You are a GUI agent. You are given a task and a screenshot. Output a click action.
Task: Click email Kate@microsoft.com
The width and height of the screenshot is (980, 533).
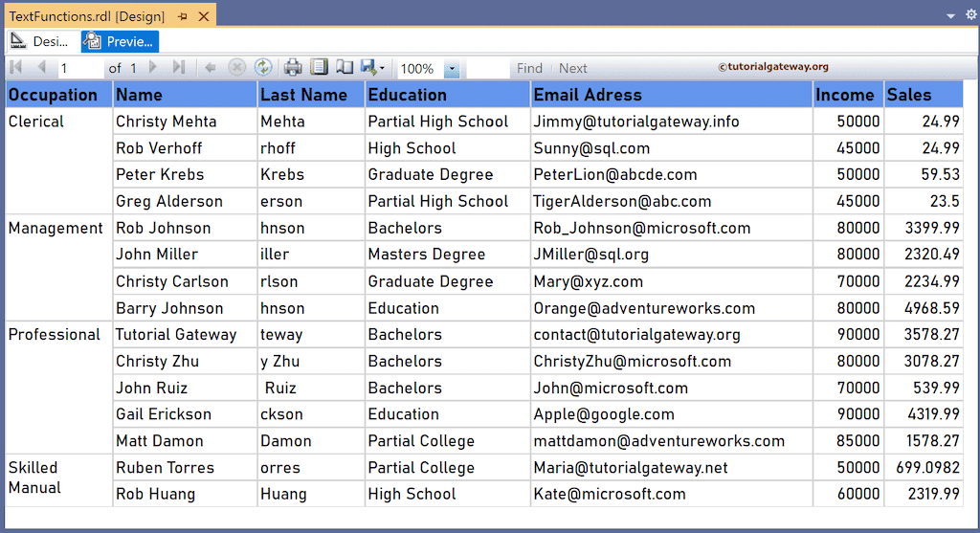(610, 494)
